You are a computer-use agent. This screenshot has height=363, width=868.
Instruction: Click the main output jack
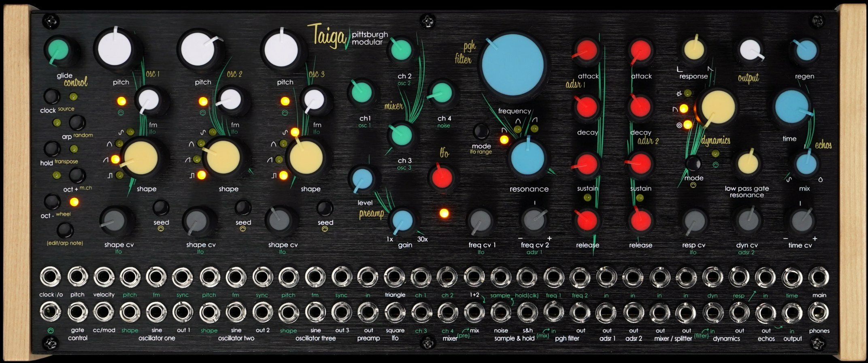coord(818,278)
